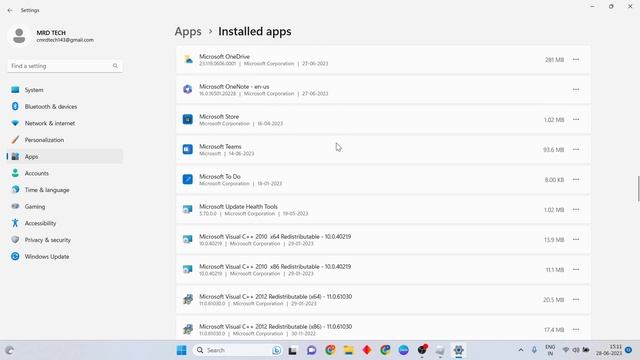Click the search magnifier icon in sidebar
This screenshot has width=640, height=360.
[115, 66]
